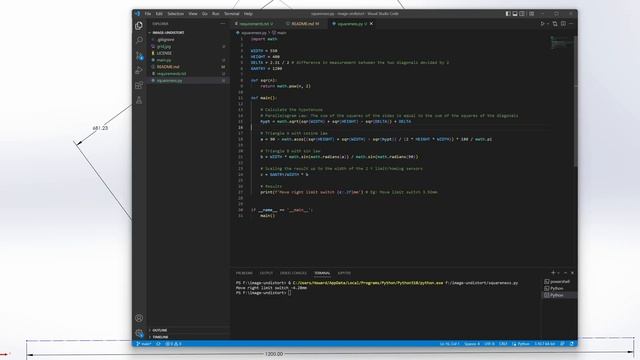Open the Testing flask icon view

139,100
